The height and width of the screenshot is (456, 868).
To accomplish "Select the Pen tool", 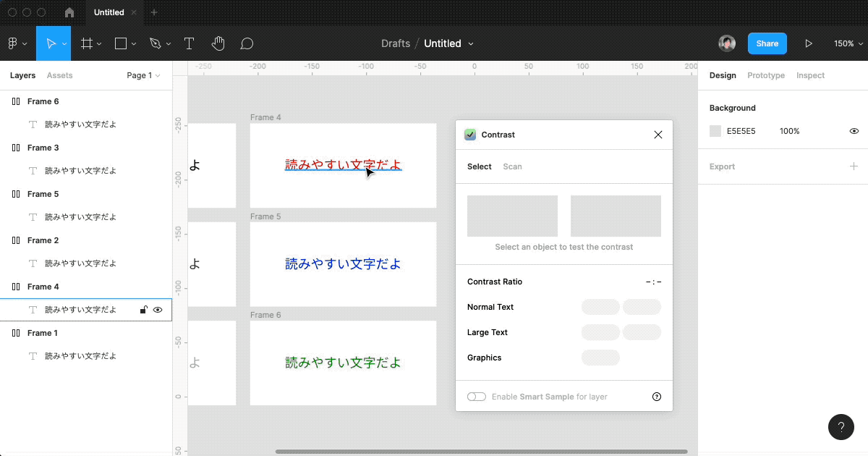I will pos(155,43).
